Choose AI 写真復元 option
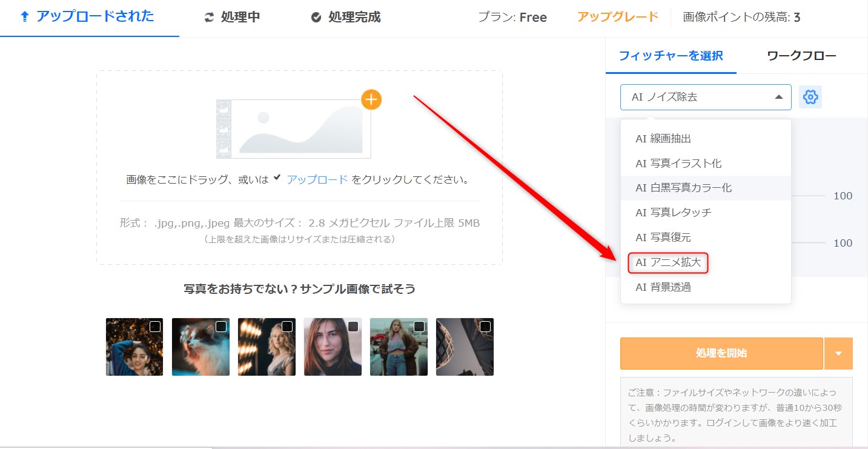The width and height of the screenshot is (868, 449). (x=706, y=238)
